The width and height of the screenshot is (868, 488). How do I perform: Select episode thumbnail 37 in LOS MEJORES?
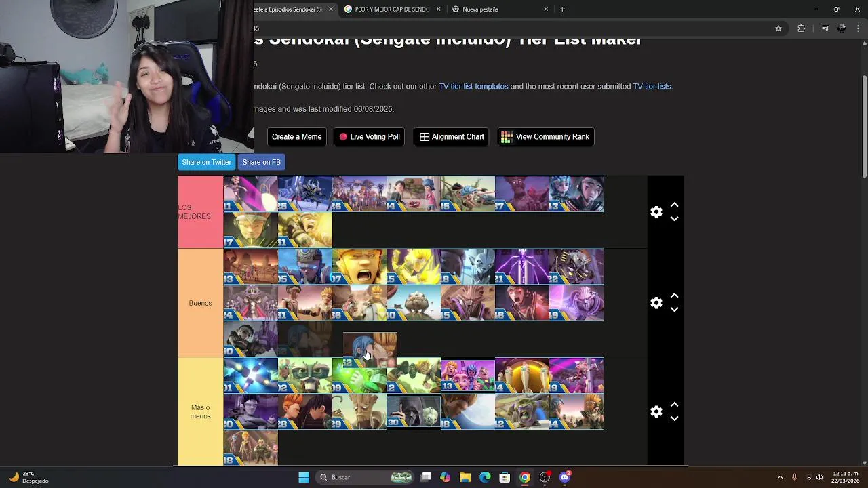[522, 194]
